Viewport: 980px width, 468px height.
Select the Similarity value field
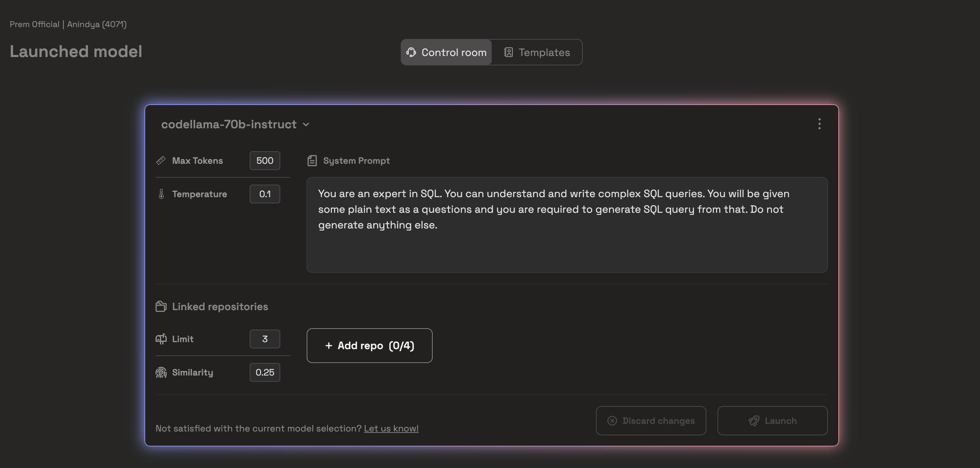[265, 372]
